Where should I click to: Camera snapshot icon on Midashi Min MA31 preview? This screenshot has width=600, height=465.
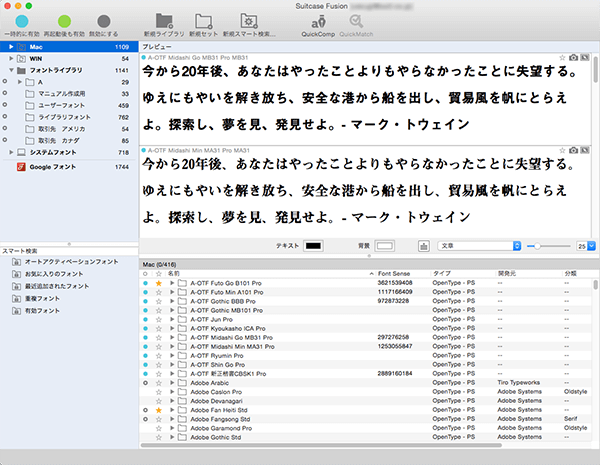pos(573,150)
